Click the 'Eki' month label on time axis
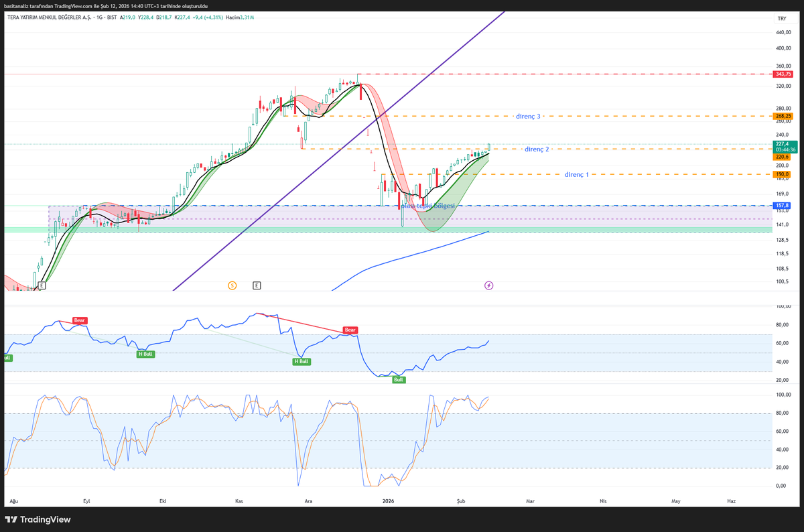The image size is (804, 532). click(162, 501)
